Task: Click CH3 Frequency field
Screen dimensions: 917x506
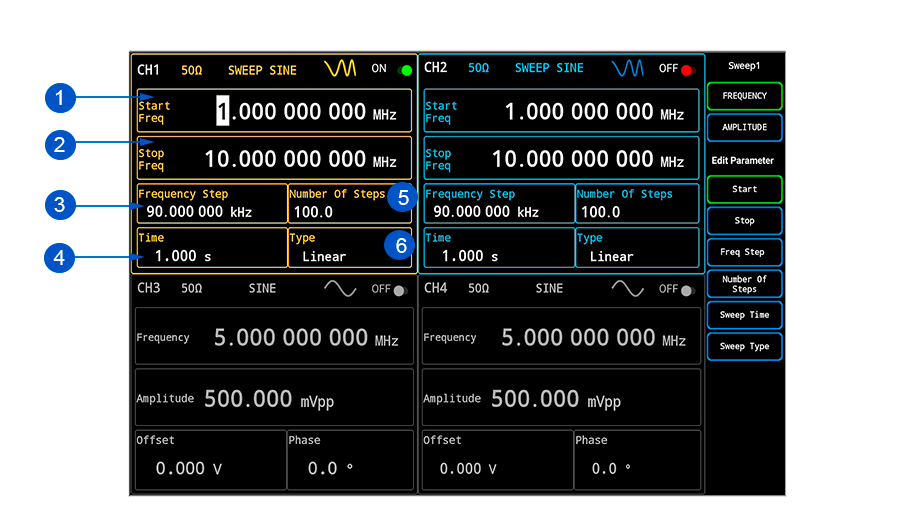Action: point(274,336)
